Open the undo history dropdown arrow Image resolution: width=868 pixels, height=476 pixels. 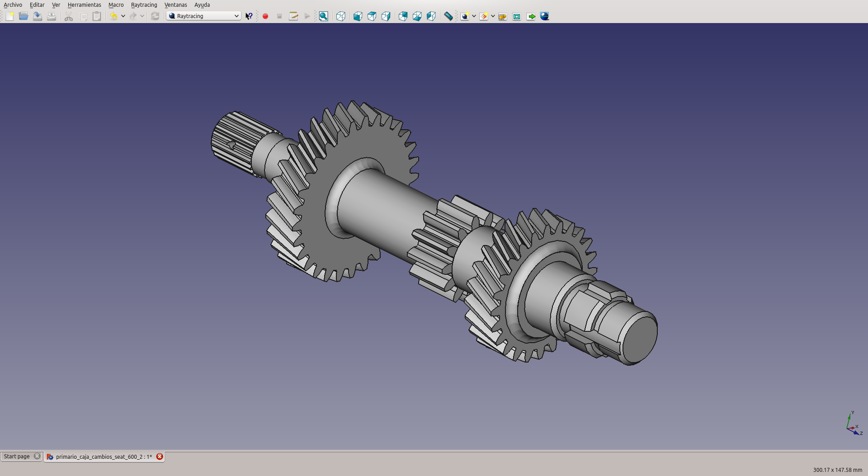pos(123,16)
